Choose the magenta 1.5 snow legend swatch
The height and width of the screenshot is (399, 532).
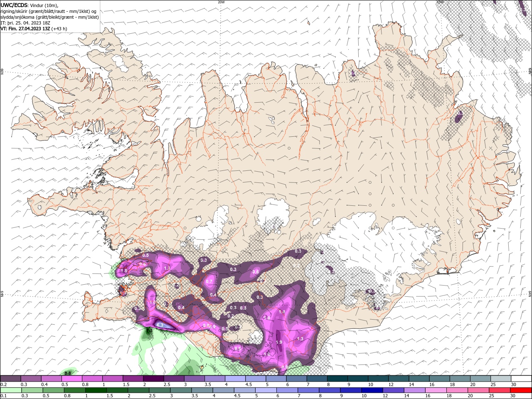[x=133, y=379]
